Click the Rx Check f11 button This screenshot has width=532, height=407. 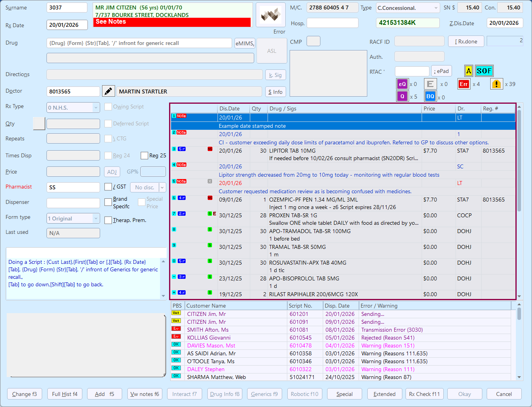point(424,394)
